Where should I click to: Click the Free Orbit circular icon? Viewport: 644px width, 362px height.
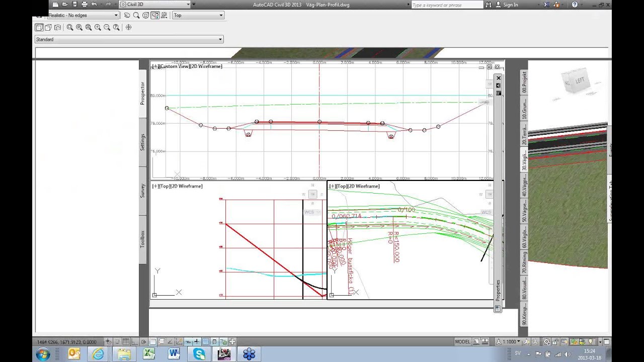145,15
